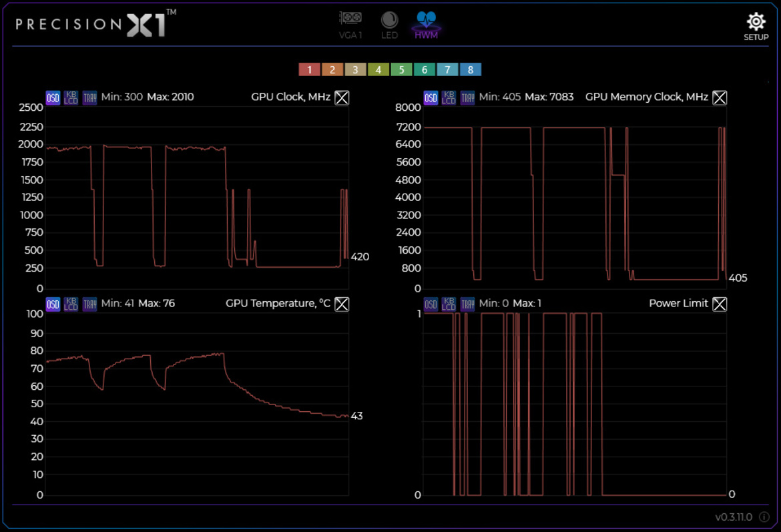Click the Min: 41 temperature value
781x532 pixels.
click(x=117, y=303)
